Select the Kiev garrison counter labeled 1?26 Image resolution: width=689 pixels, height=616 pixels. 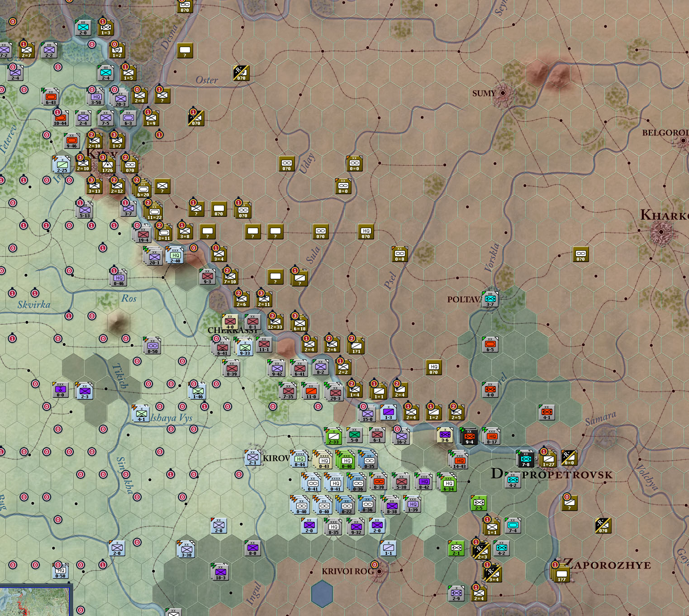(107, 165)
